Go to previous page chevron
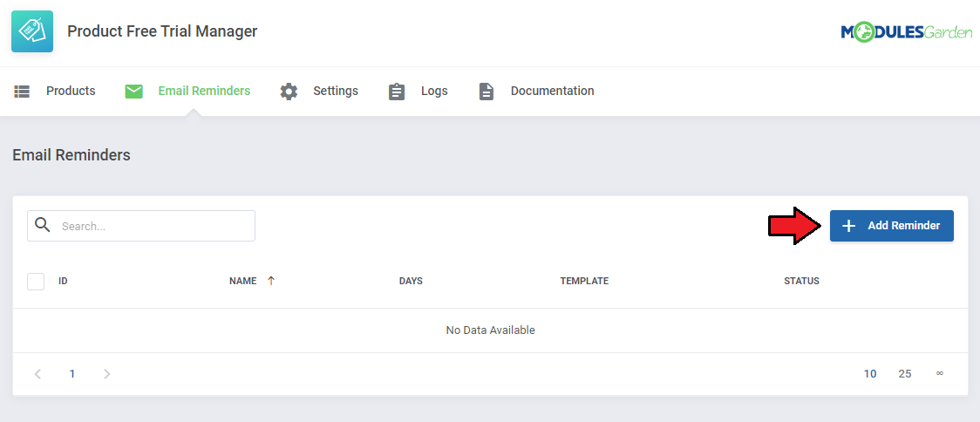Screen dimensions: 980x422 (37, 374)
